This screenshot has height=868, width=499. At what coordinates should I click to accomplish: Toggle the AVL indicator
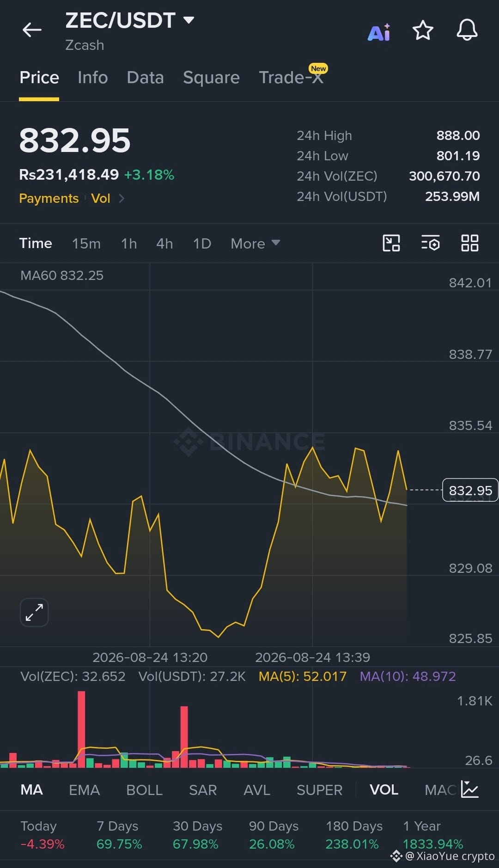(x=257, y=789)
